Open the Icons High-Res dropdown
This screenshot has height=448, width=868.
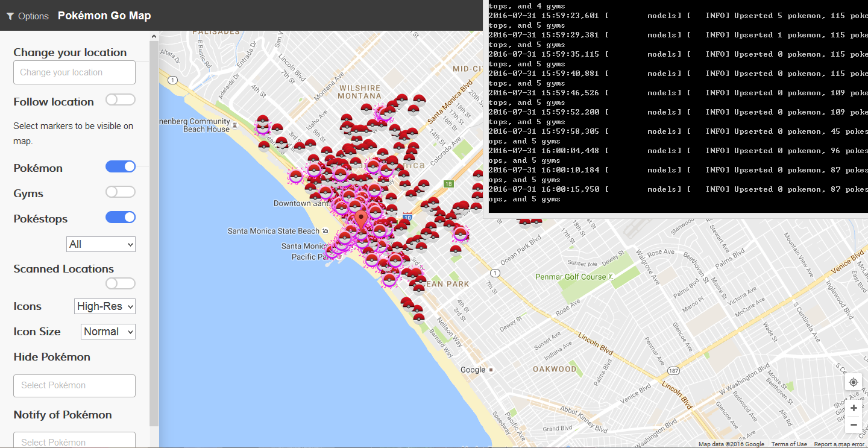[x=105, y=306]
